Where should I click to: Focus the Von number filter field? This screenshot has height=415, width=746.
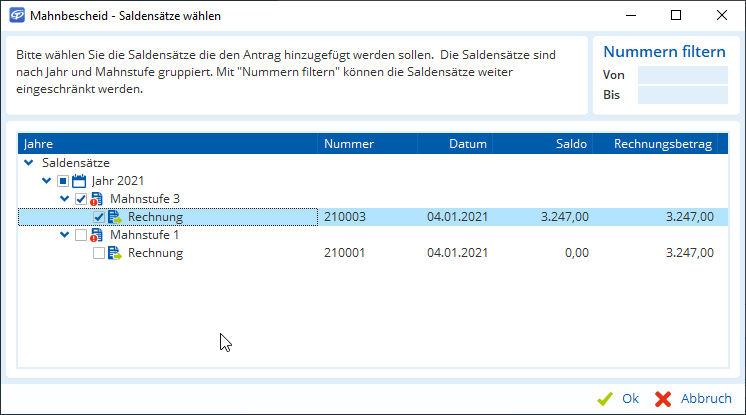tap(682, 76)
